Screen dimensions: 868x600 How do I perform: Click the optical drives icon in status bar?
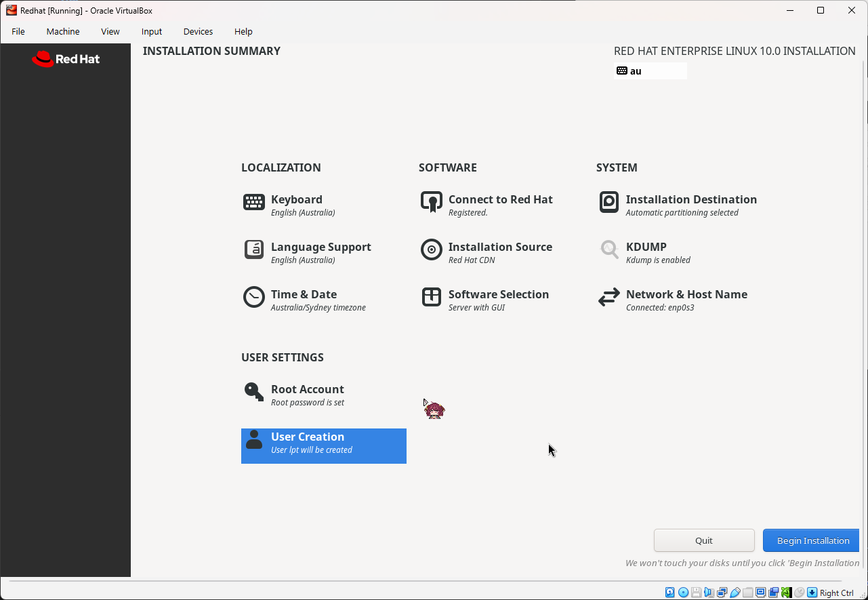click(x=683, y=592)
